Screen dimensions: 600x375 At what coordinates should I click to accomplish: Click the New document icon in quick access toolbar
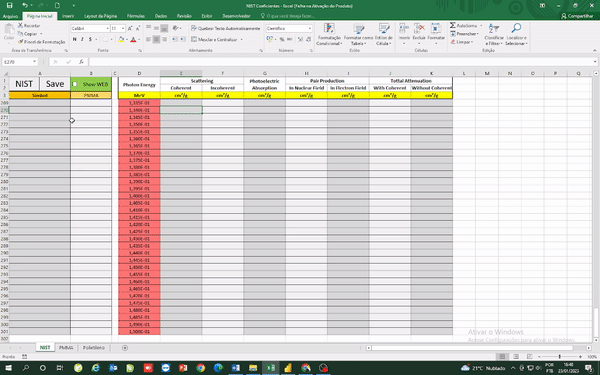(57, 5)
